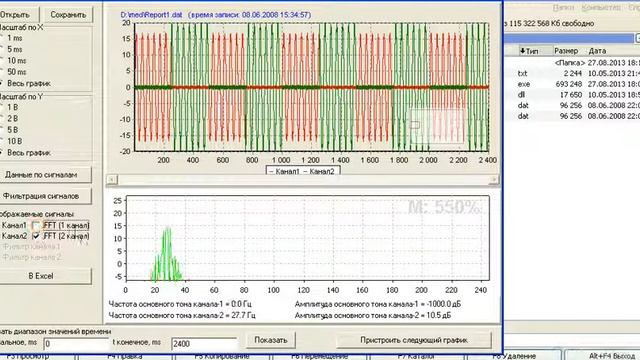
Task: Export data with В Excel button
Action: click(x=45, y=276)
